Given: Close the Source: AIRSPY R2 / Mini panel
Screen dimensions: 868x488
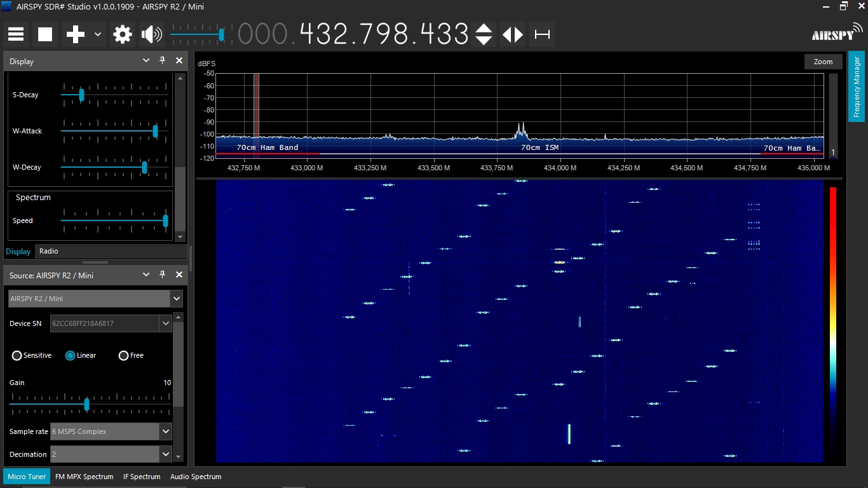Looking at the screenshot, I should (179, 274).
